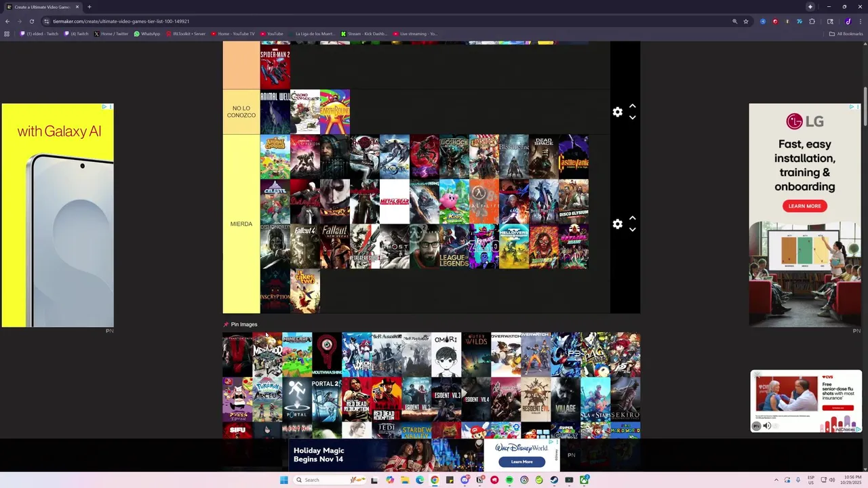Open Steam from the taskbar
Viewport: 868px width, 488px height.
coord(554,480)
